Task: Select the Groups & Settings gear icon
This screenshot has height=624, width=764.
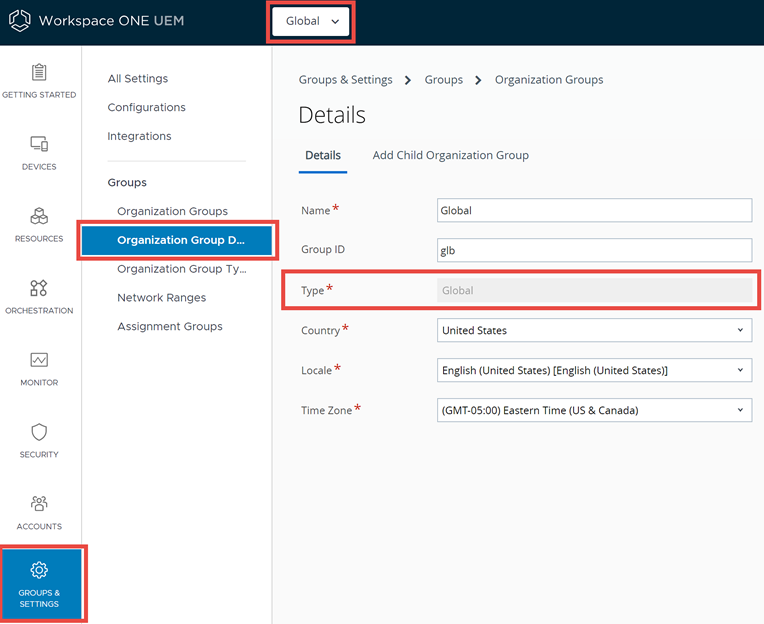Action: (x=39, y=569)
